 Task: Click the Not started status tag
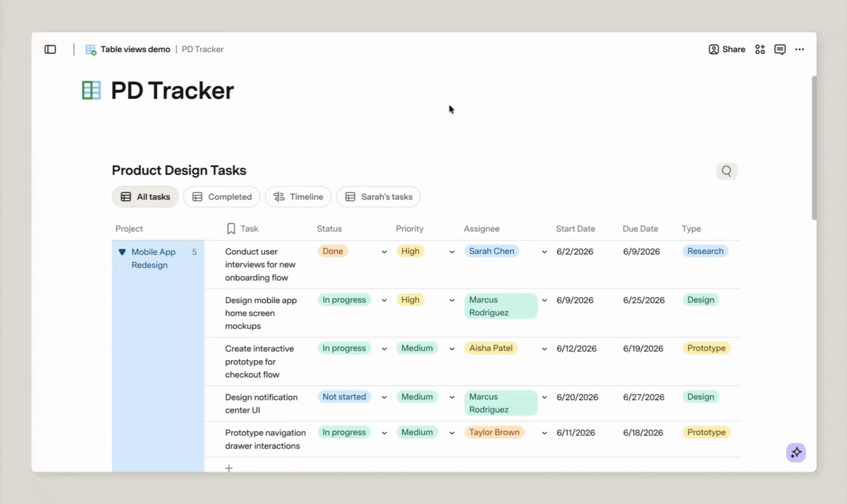point(344,397)
